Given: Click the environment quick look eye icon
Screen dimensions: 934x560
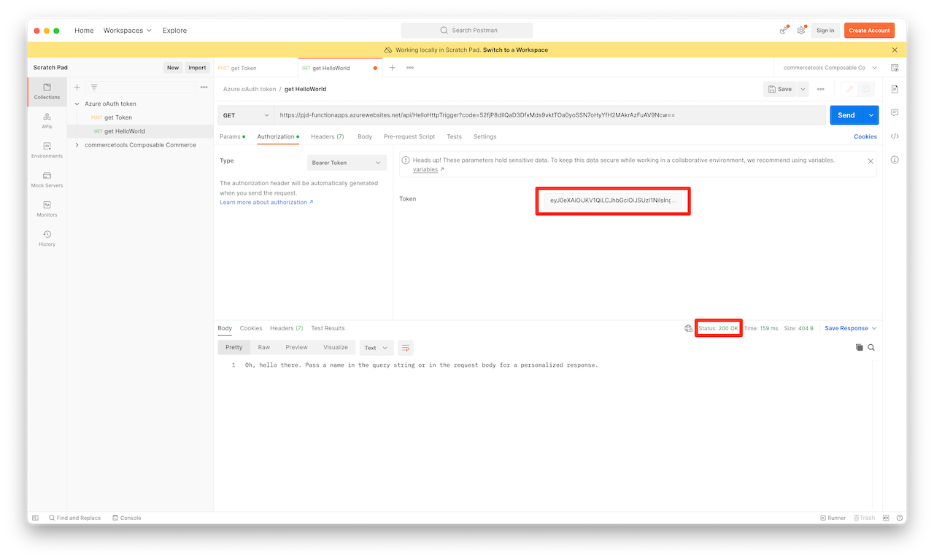Looking at the screenshot, I should pyautogui.click(x=895, y=68).
